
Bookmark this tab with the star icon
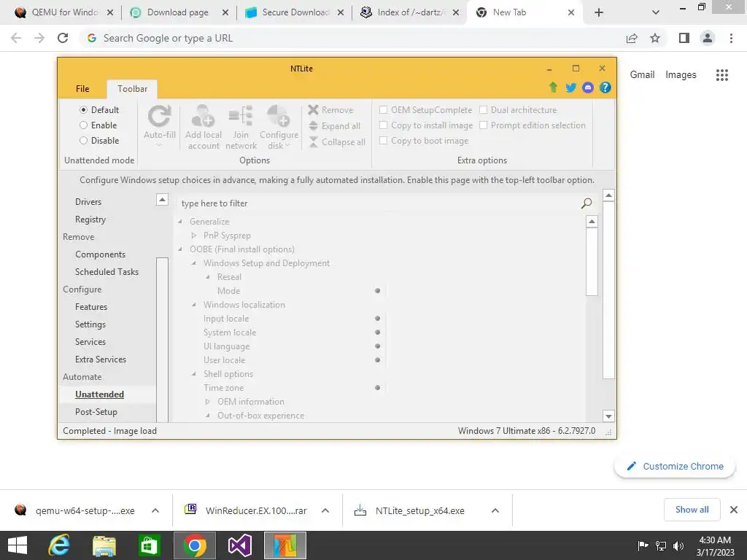pos(655,38)
